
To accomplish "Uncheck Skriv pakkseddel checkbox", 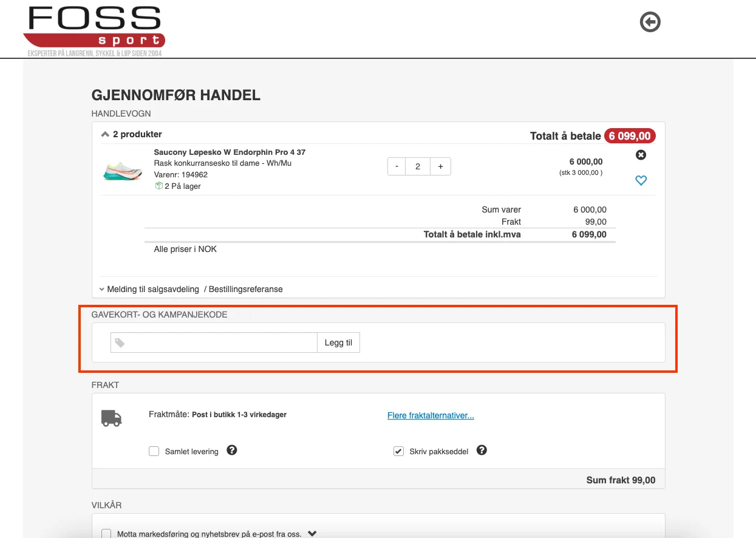I will click(x=398, y=451).
